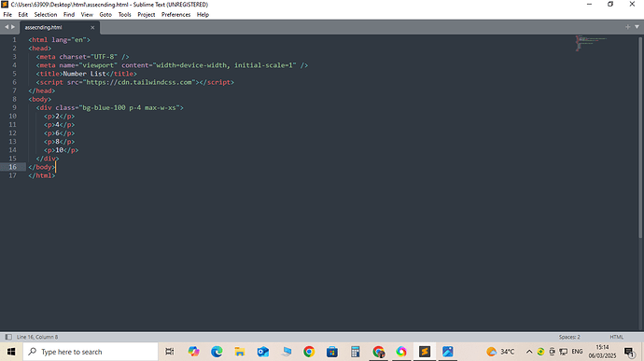Go to next tab using right arrow
Viewport: 644px width, 361px height.
pos(13,27)
